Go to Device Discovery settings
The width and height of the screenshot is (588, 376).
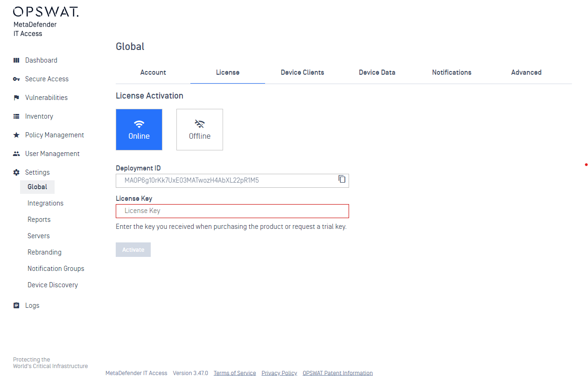[x=53, y=285]
